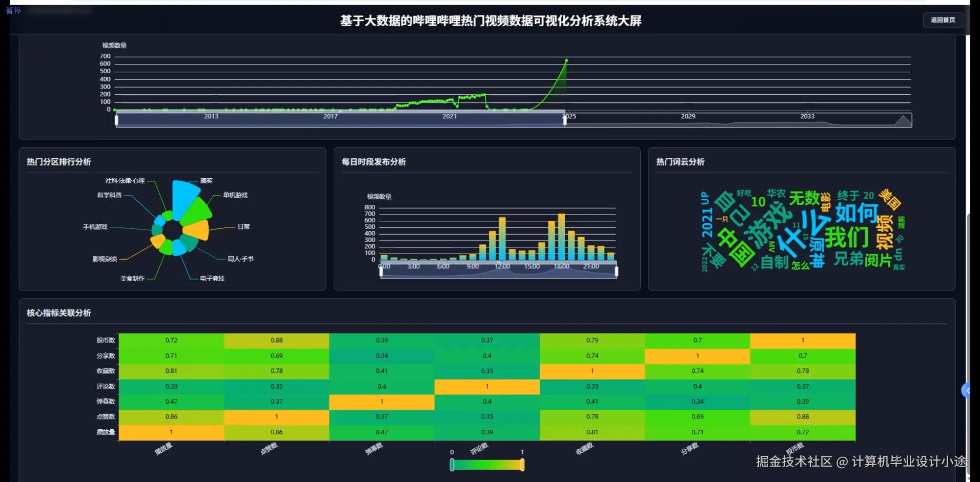The image size is (980, 482).
Task: Click the right handle of hourly chart zoom slider
Action: (616, 271)
